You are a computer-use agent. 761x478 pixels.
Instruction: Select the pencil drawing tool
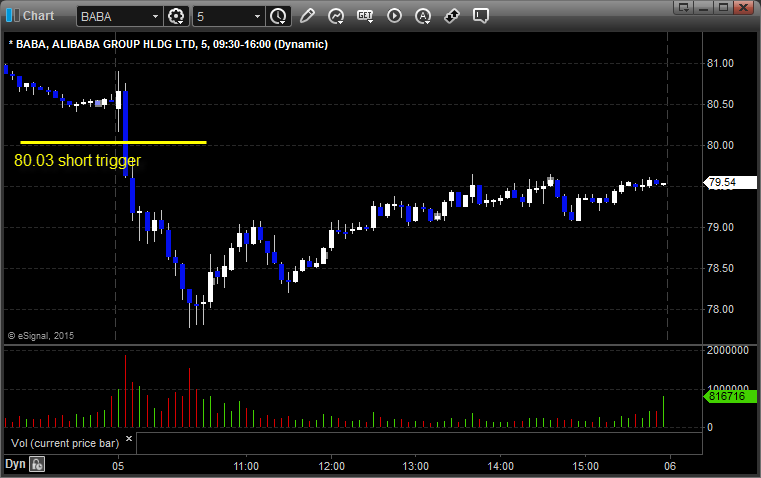click(307, 16)
